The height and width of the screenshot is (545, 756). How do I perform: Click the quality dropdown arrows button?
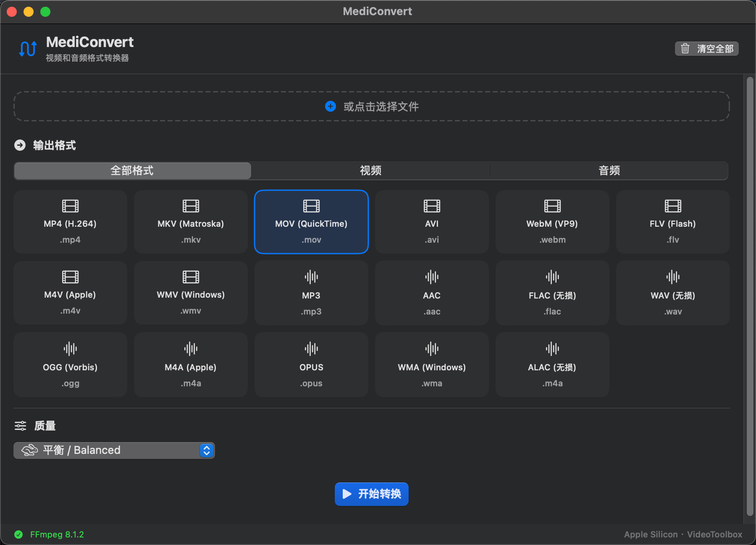click(x=206, y=450)
